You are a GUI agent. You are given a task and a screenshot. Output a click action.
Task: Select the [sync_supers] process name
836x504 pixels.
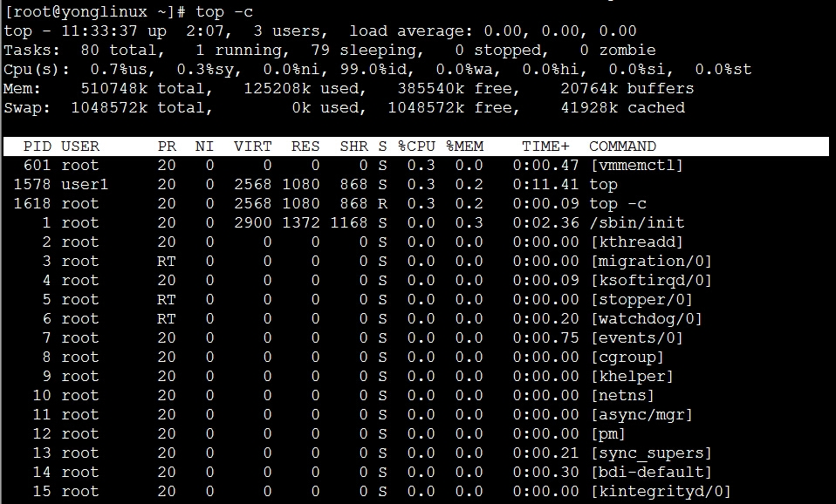coord(651,453)
